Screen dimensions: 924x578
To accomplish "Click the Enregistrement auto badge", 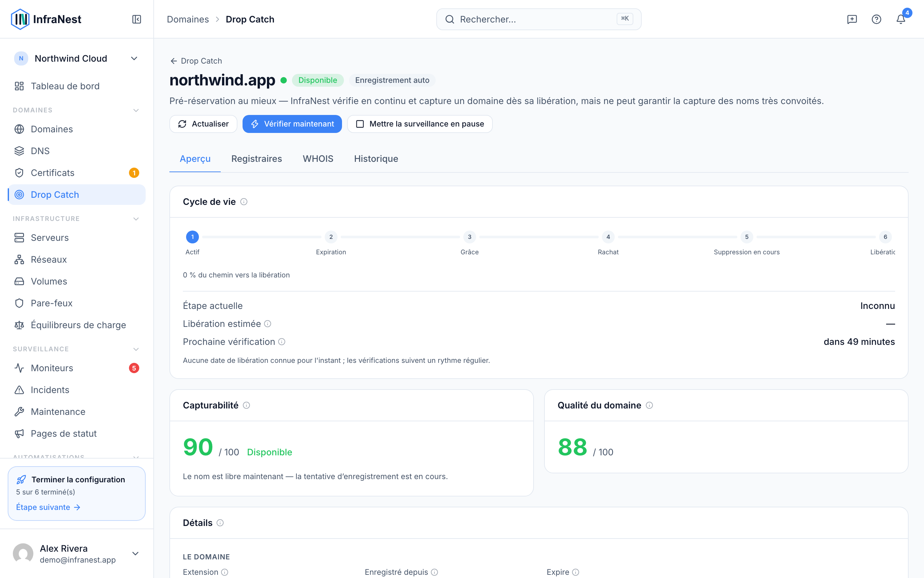I will click(x=392, y=80).
